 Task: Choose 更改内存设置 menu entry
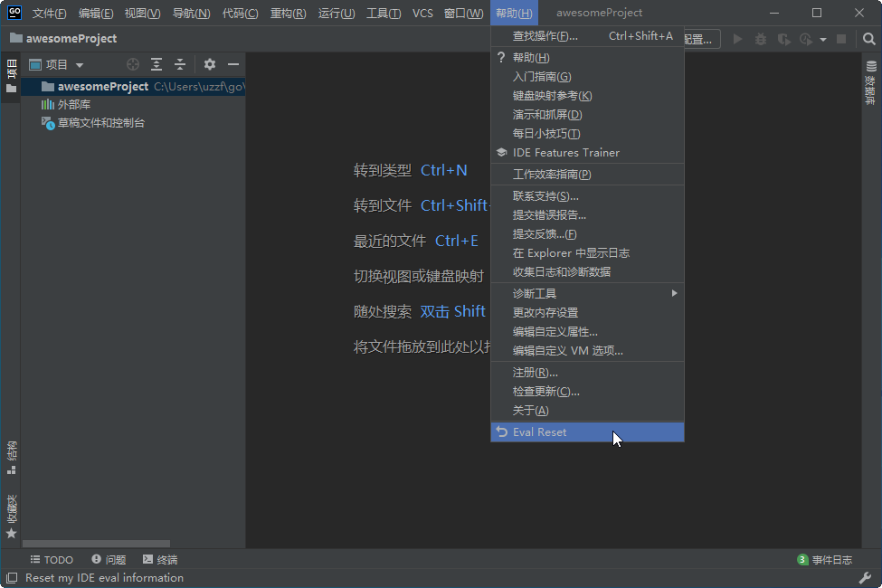pos(587,312)
